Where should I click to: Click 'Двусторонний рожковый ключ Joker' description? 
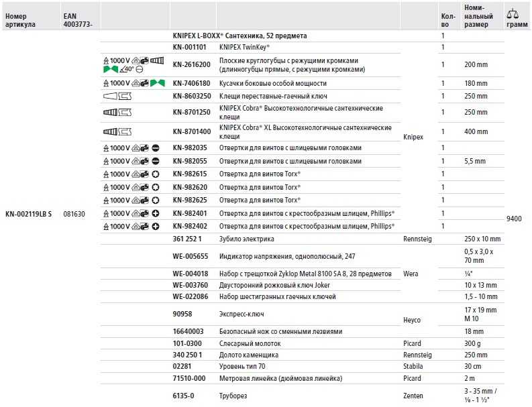click(274, 285)
